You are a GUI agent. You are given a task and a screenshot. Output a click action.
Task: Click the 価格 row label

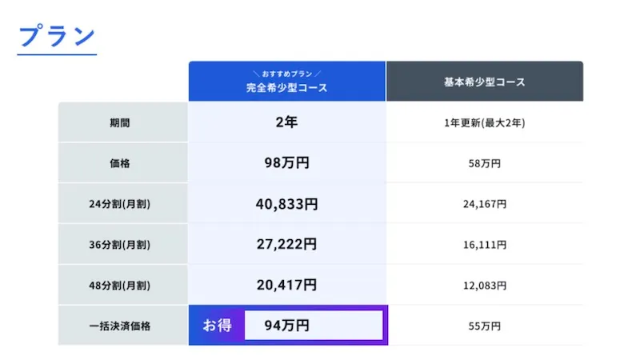point(122,163)
